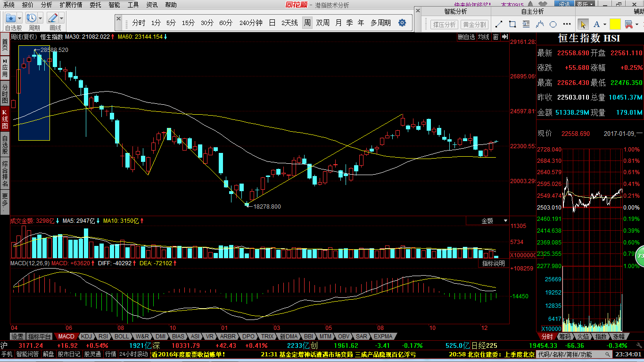Open period toolbar settings gear
Viewport: 644px width, 362px height.
[x=402, y=23]
